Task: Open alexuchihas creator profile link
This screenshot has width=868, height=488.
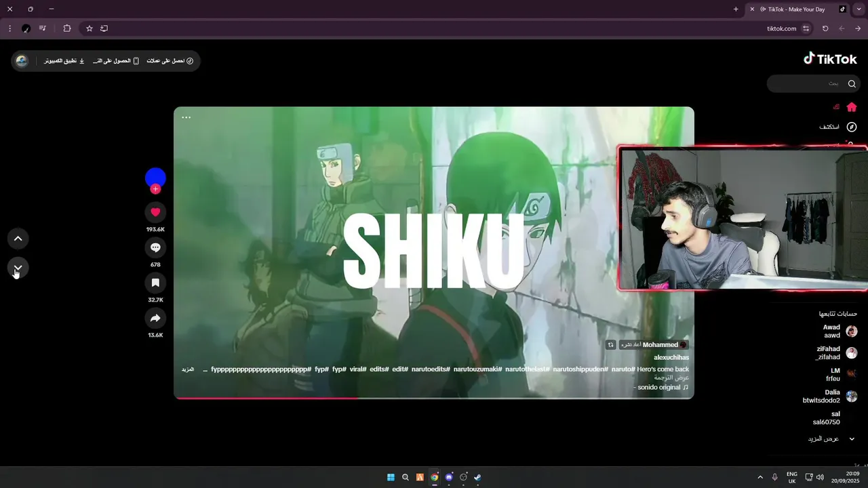Action: pos(671,357)
